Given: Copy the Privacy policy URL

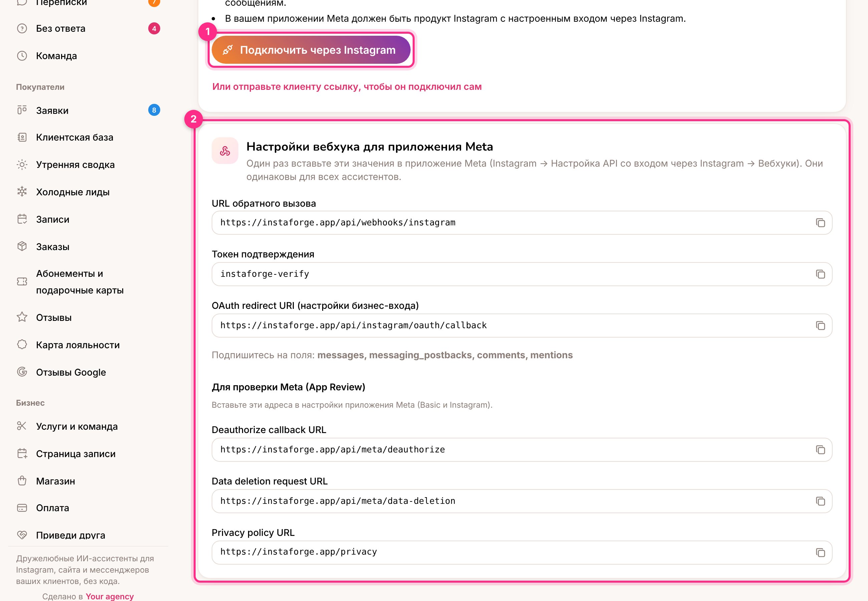Looking at the screenshot, I should pos(820,553).
